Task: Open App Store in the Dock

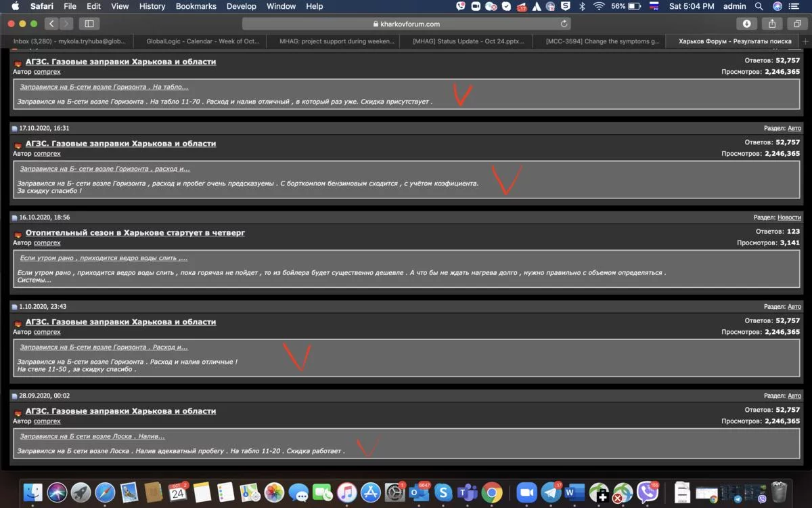Action: point(371,492)
